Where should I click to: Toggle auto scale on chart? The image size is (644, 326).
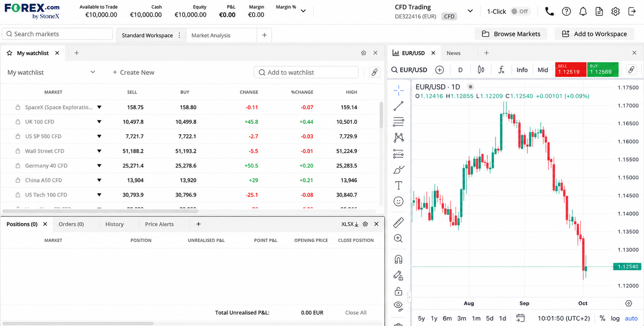(631, 318)
